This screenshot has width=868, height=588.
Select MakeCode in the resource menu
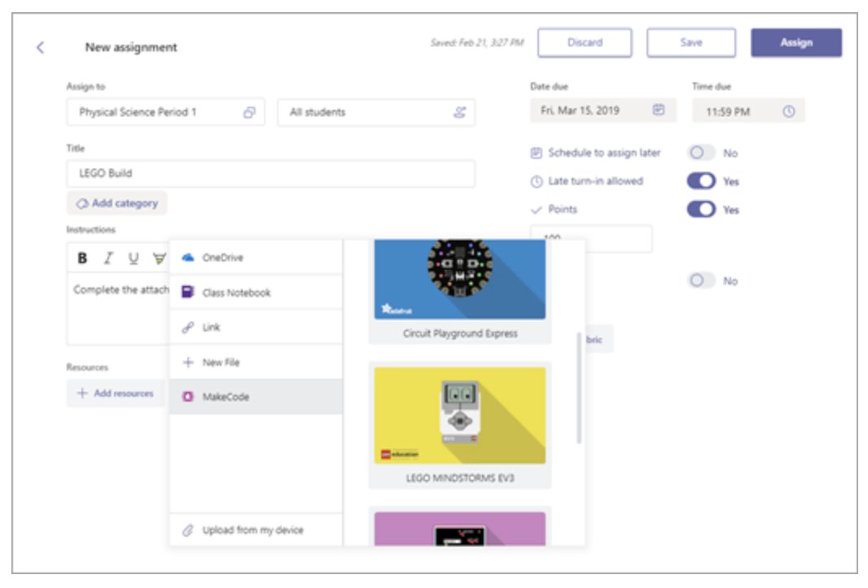(256, 397)
